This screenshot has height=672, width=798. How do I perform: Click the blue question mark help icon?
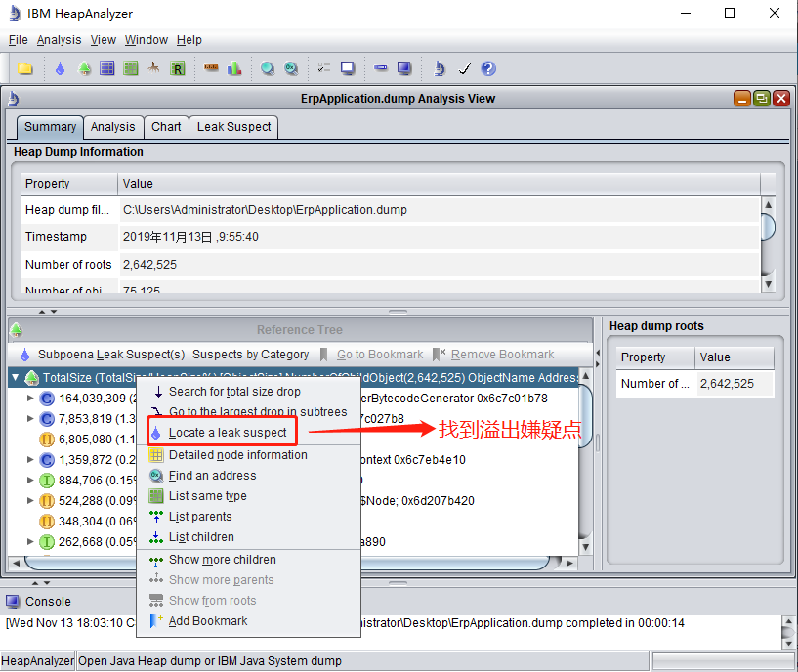tap(488, 68)
